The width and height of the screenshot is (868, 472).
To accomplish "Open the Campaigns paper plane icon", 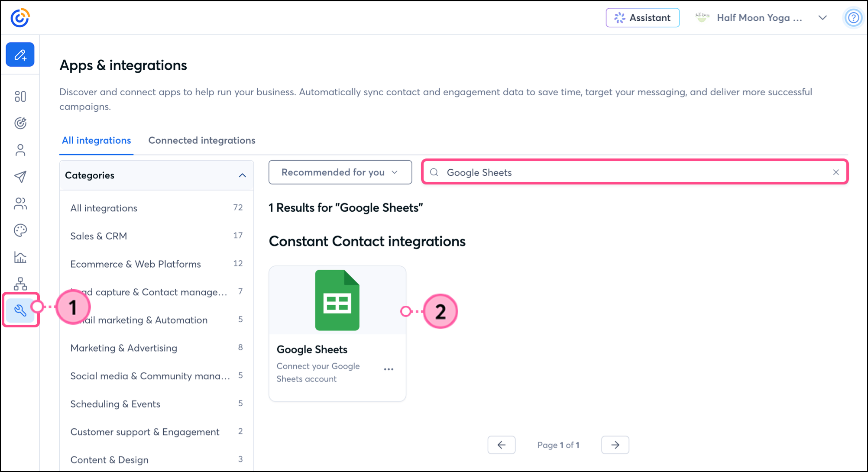I will coord(20,177).
